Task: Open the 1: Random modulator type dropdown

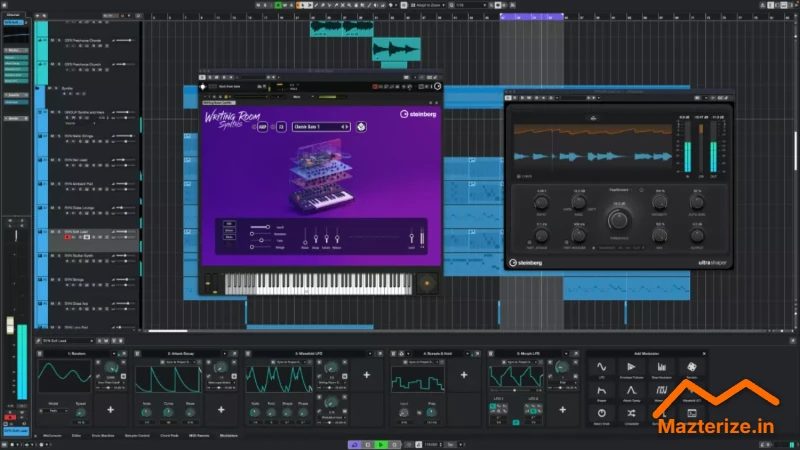Action: tap(114, 354)
